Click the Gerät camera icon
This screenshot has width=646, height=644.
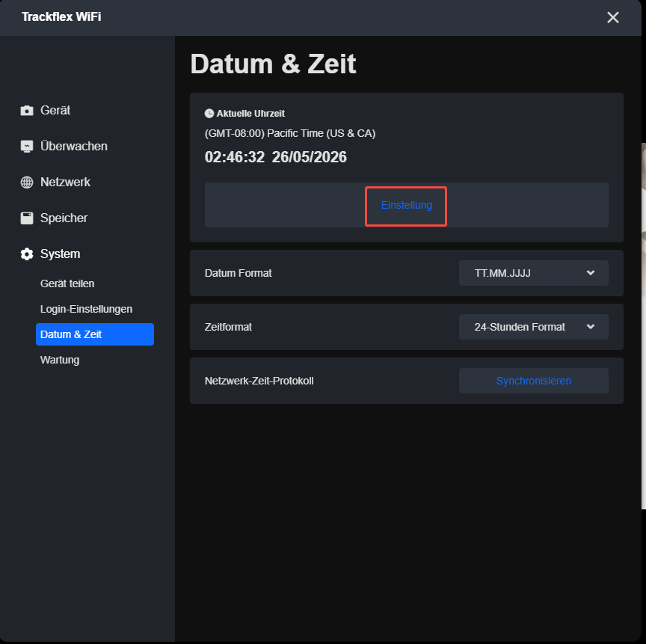[27, 111]
